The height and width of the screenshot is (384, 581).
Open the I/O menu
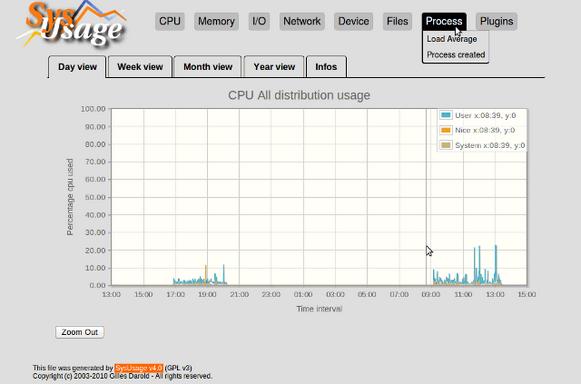(x=259, y=21)
